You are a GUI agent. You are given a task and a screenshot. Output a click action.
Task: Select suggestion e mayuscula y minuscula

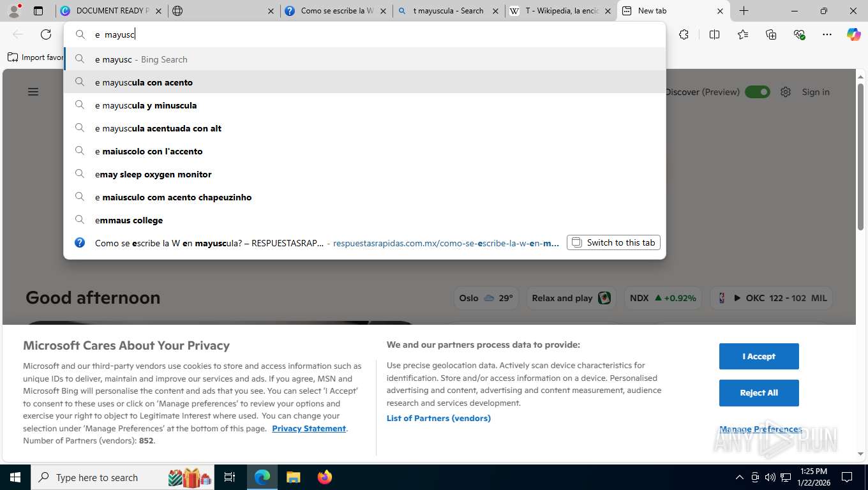tap(364, 105)
